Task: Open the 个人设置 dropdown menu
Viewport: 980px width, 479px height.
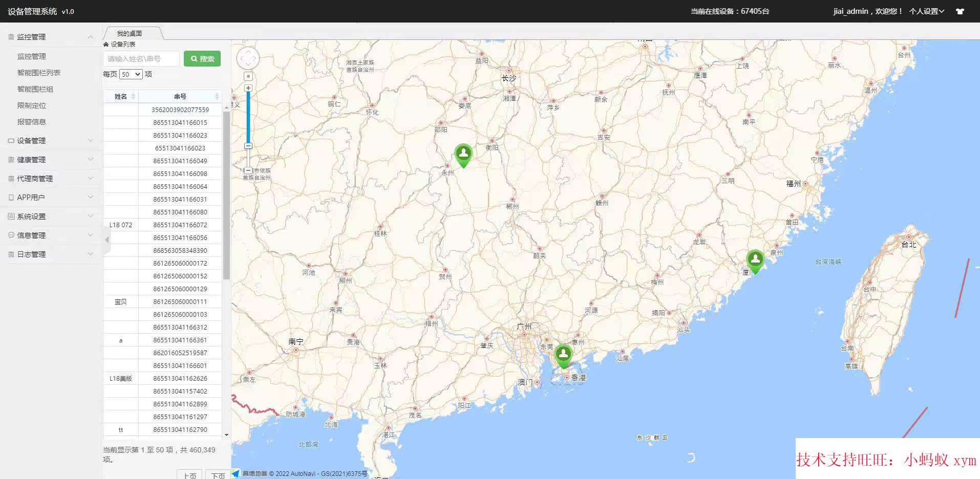Action: [x=927, y=11]
